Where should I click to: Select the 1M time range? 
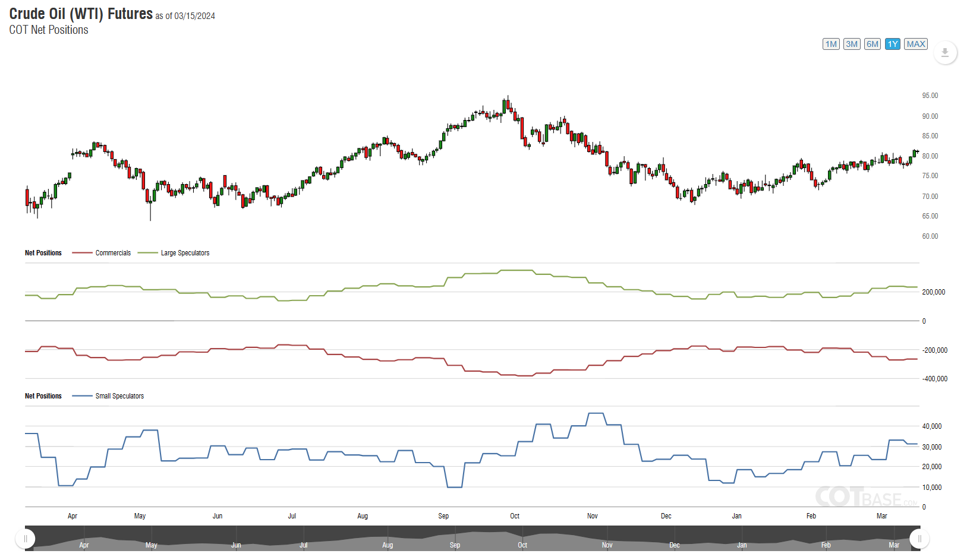[x=831, y=44]
